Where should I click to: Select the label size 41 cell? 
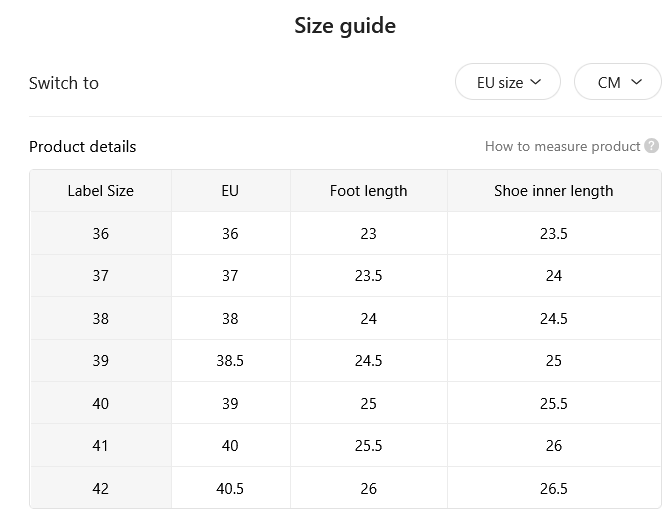[x=101, y=445]
